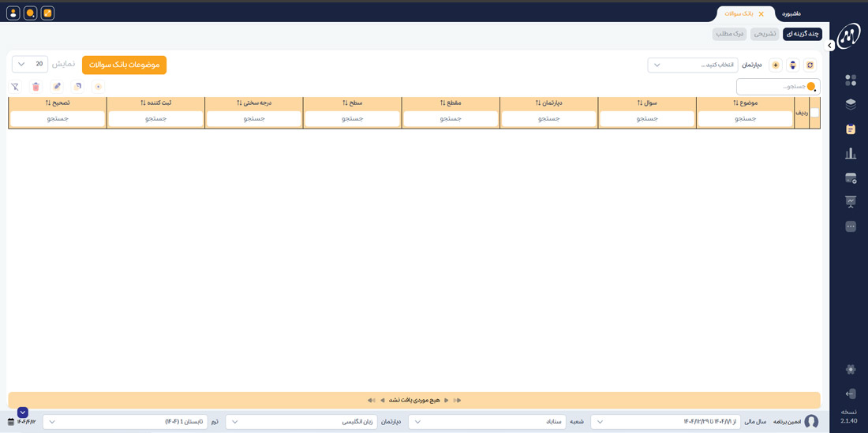Select the درک مطلب tab

click(x=729, y=34)
